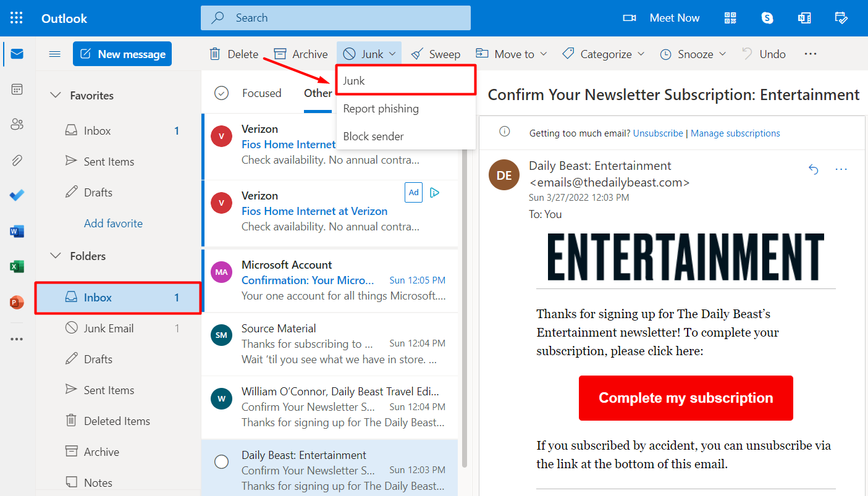Open the Move to dropdown

511,54
